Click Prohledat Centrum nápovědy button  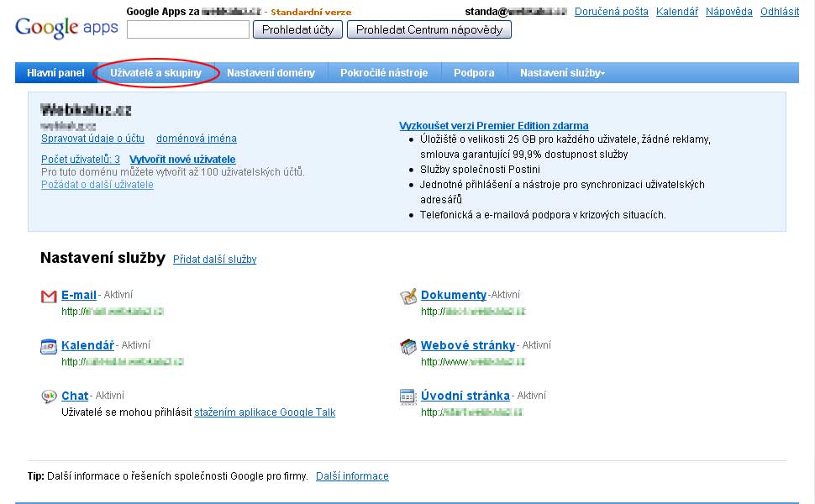(x=429, y=29)
